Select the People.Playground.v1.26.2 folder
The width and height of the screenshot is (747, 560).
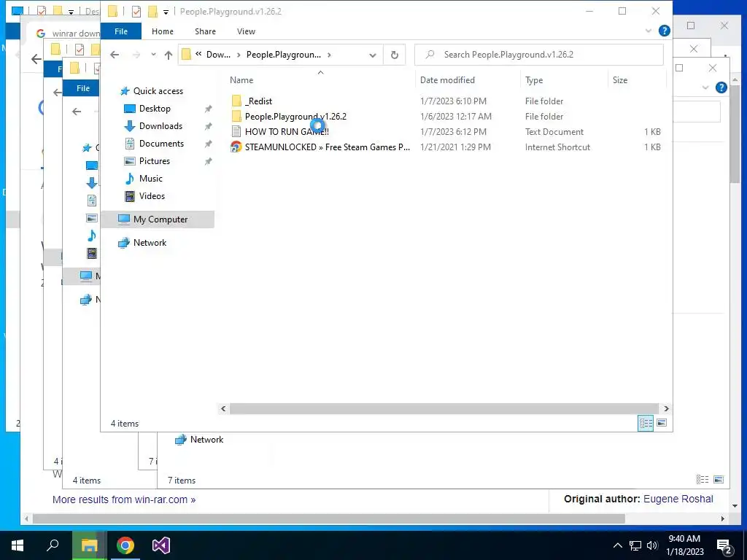click(295, 116)
